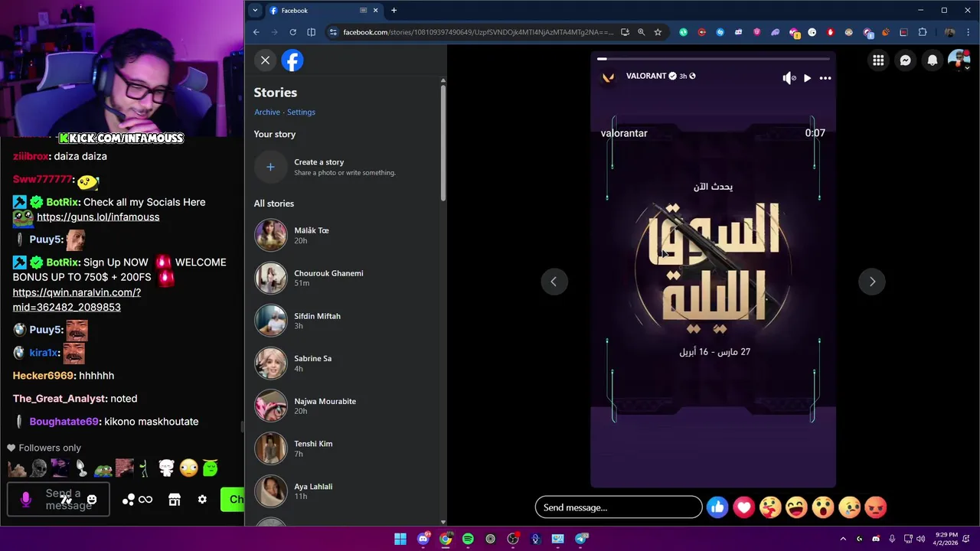Open the story more options menu
The height and width of the screenshot is (551, 980).
click(825, 78)
